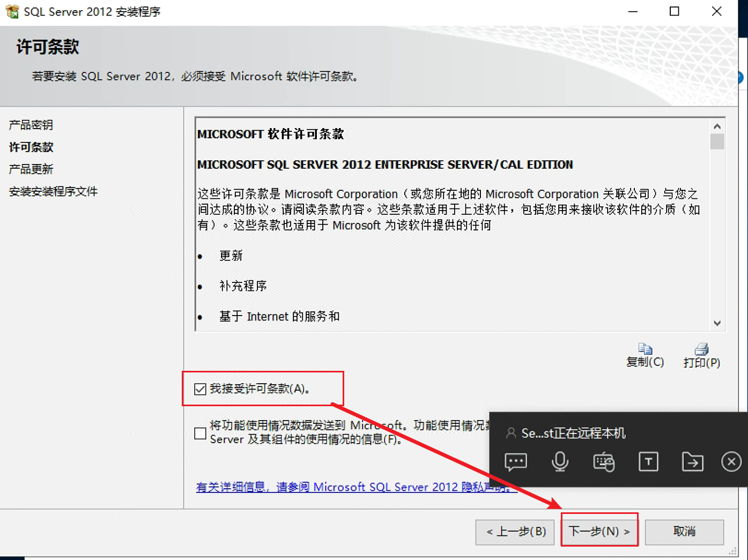Click SQL Server installer title bar icon
The image size is (748, 560).
tap(12, 11)
